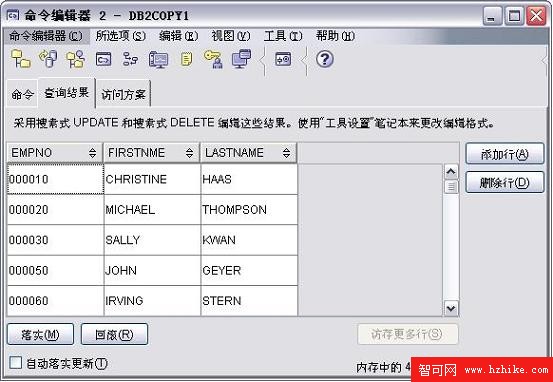Select the cell KWAN
553x382 pixels.
[249, 240]
